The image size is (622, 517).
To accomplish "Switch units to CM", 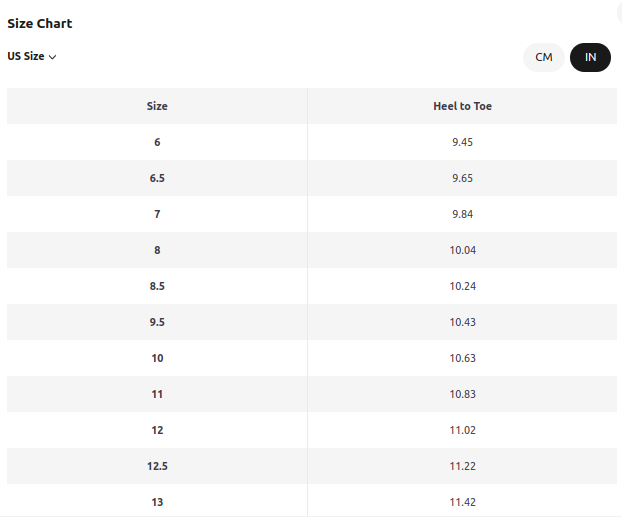I will [x=543, y=57].
